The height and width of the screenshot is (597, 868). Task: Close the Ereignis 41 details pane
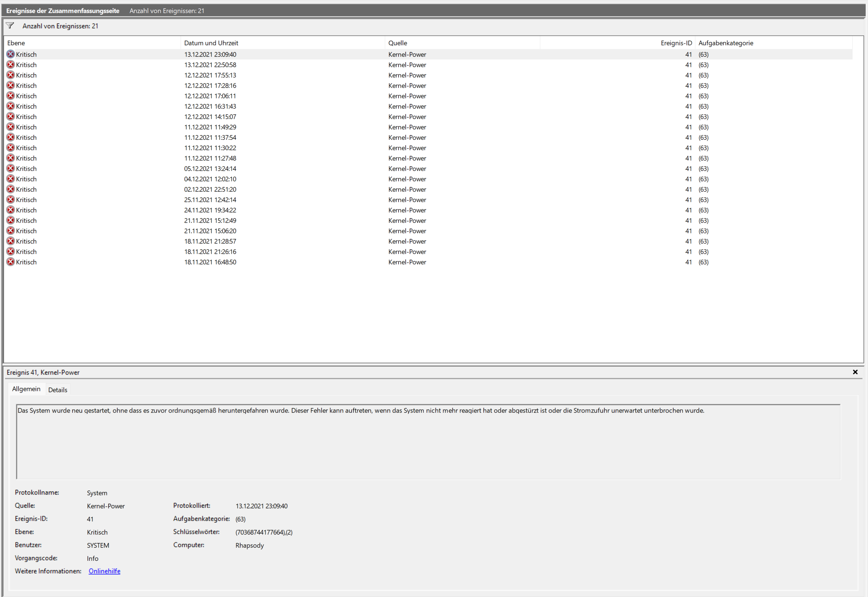point(855,372)
